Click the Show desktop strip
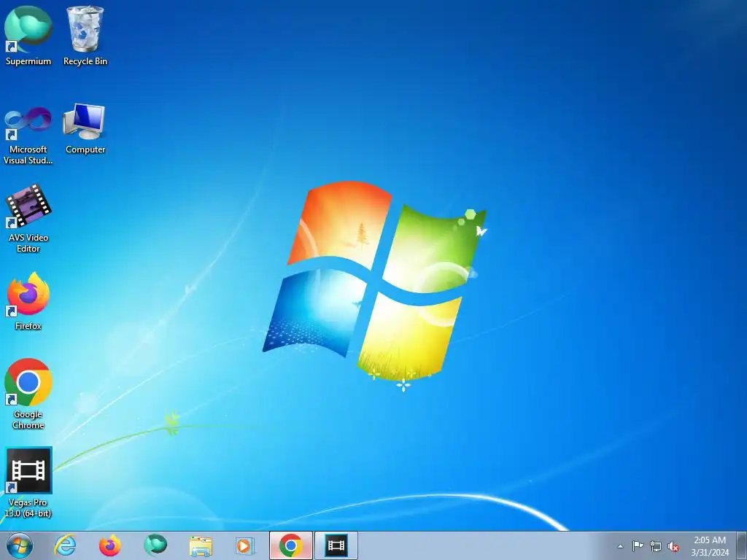 (742, 545)
